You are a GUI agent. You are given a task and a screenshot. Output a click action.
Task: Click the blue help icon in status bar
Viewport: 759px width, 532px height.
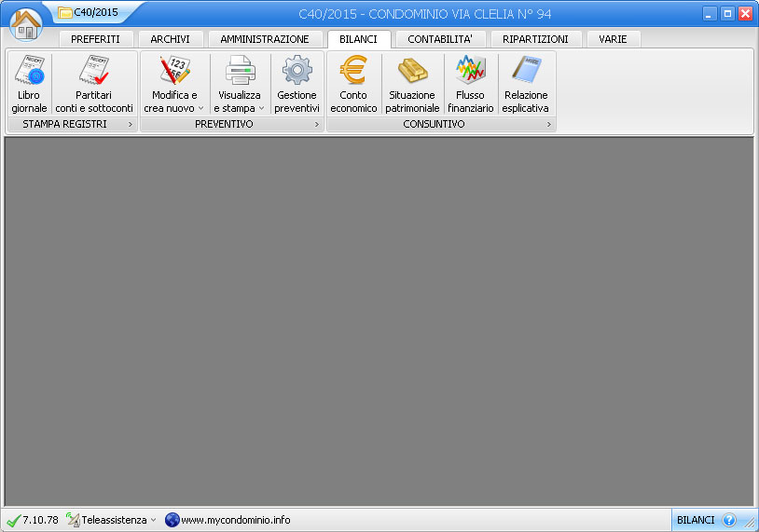729,520
